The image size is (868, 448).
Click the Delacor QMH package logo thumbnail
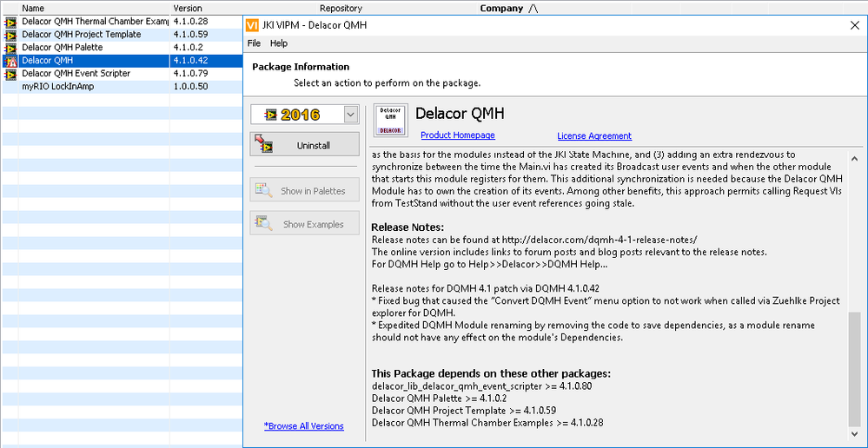pos(390,120)
